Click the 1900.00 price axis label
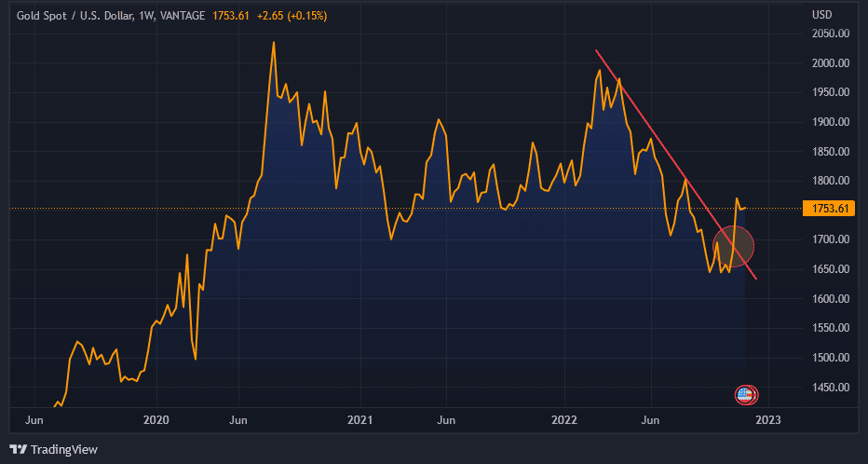 point(831,122)
